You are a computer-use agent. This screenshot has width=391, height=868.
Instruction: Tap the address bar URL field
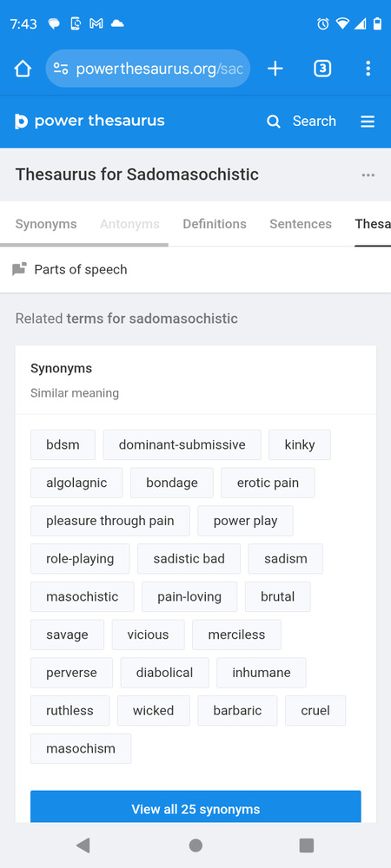(x=160, y=69)
